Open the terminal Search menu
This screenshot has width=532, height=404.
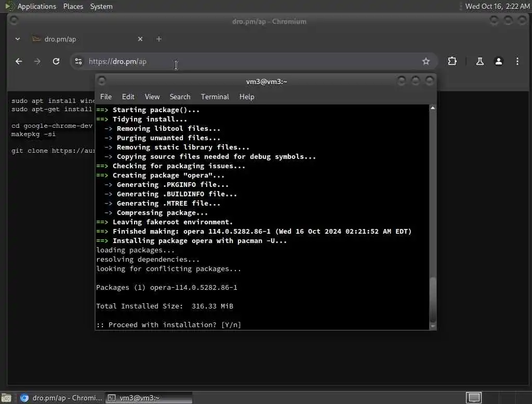click(x=180, y=97)
